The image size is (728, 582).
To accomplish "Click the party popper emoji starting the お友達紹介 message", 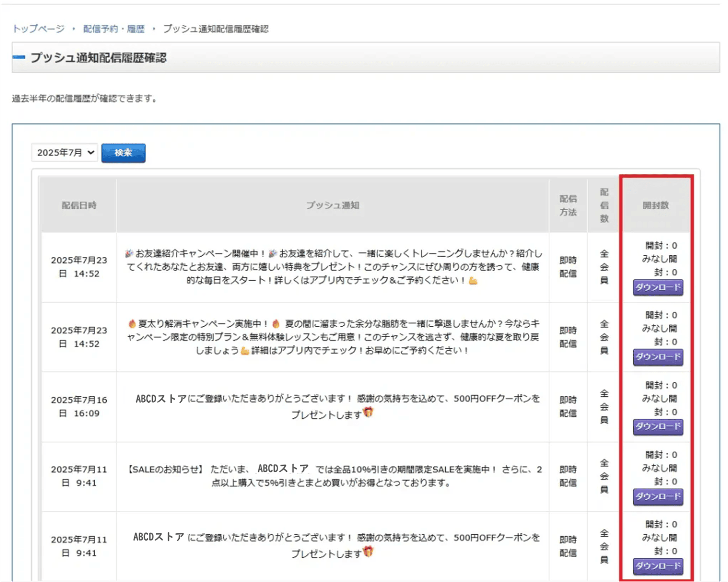I will tap(129, 253).
